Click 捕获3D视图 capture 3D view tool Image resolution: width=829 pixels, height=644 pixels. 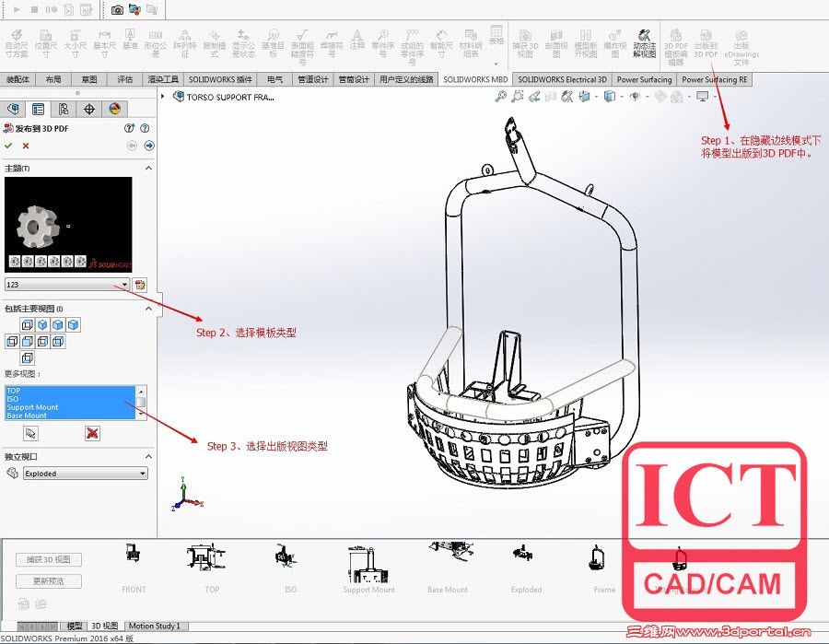[x=525, y=44]
